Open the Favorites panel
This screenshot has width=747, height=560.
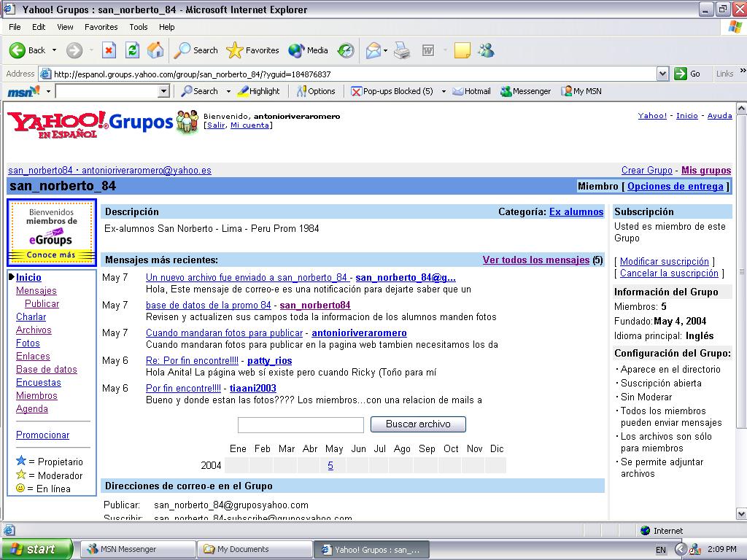pos(252,50)
